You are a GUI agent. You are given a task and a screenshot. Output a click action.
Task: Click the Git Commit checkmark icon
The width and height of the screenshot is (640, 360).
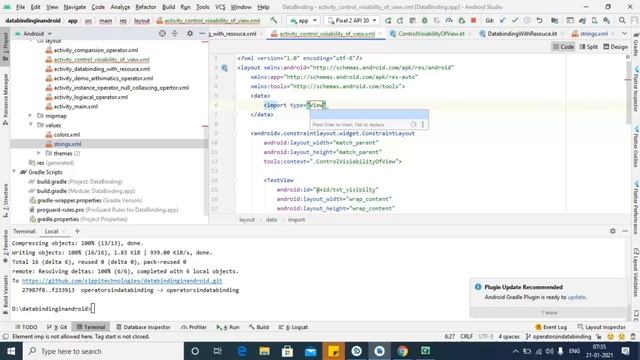tap(515, 20)
